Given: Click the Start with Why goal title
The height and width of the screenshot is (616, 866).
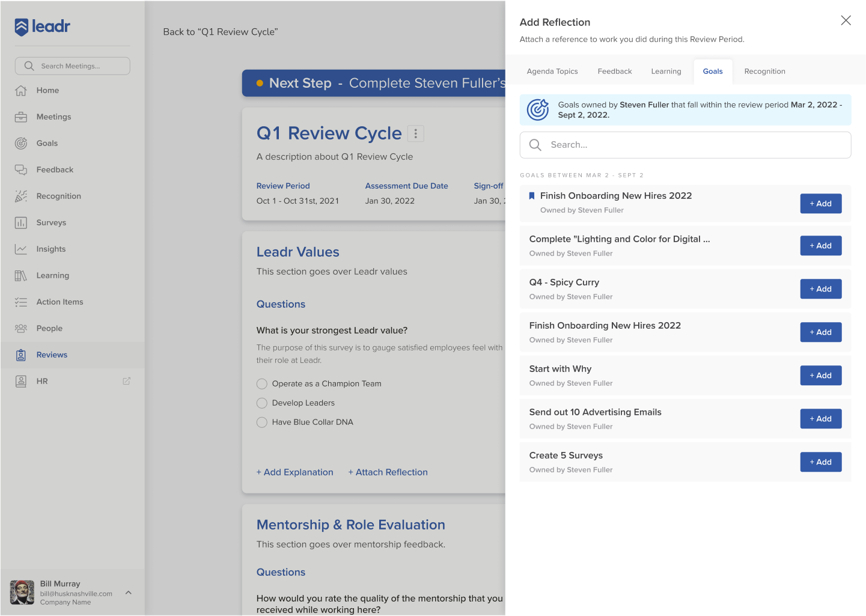Looking at the screenshot, I should coord(560,369).
